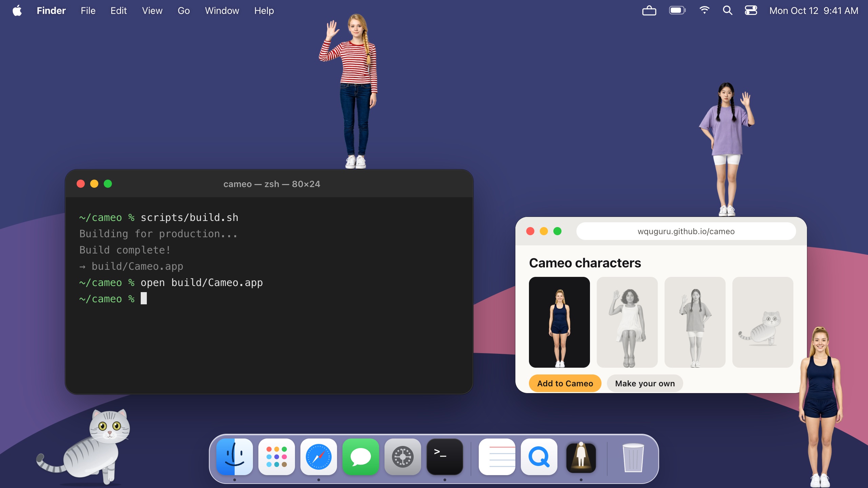Open the blue Q app in dock
The image size is (868, 488).
click(x=539, y=457)
